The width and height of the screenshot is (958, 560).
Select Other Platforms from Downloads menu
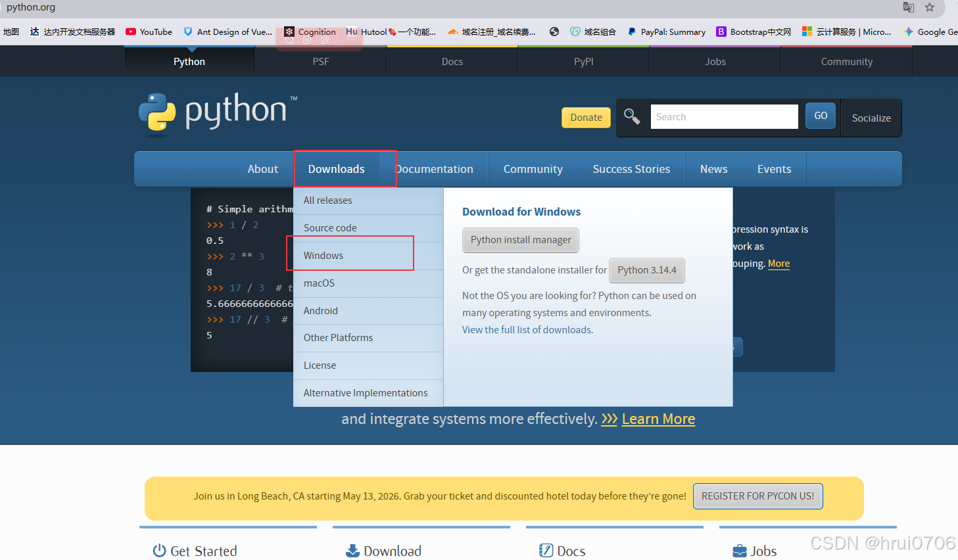point(368,338)
